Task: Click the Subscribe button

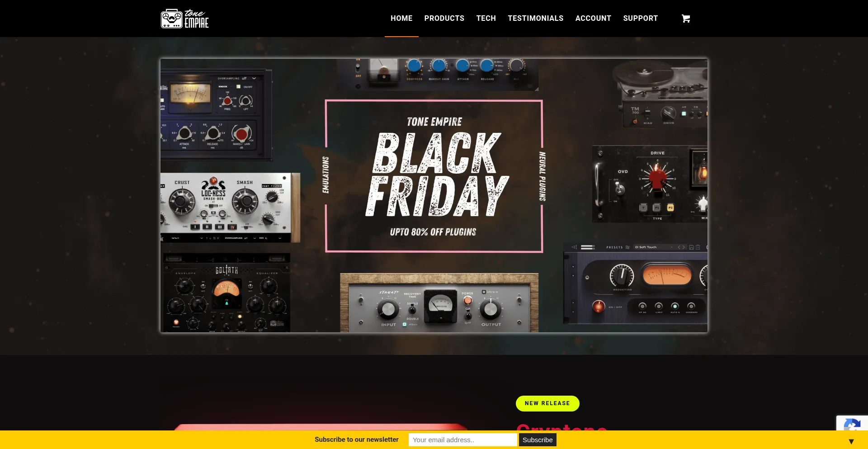Action: [538, 440]
